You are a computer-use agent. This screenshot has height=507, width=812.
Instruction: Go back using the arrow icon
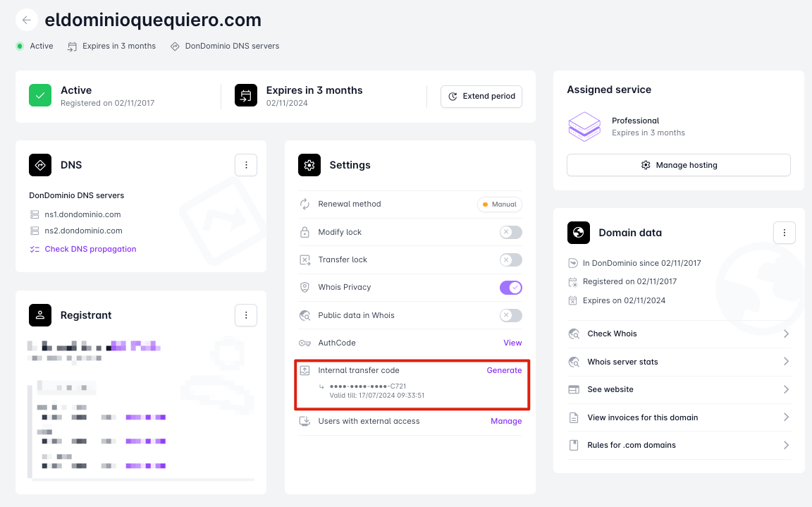[x=26, y=20]
